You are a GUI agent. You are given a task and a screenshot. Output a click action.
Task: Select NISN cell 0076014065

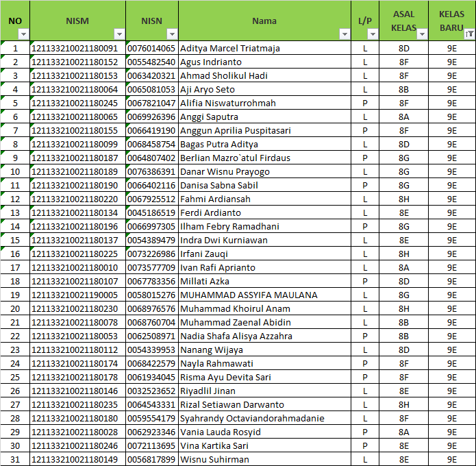152,48
